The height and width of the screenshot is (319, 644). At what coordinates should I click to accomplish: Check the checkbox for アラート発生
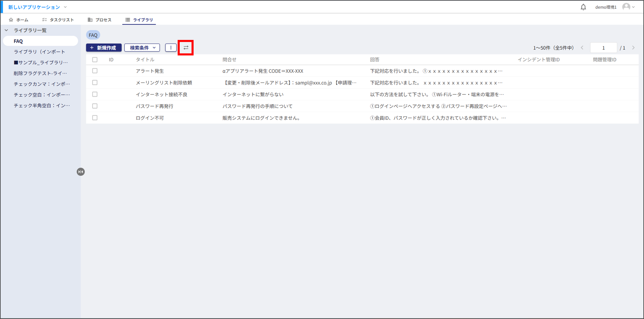tap(95, 71)
